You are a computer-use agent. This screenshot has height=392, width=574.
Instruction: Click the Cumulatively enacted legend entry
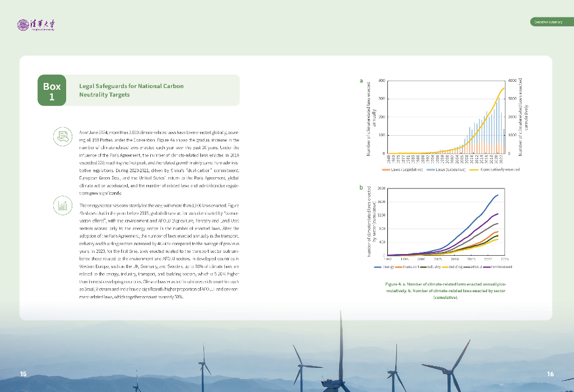[494, 169]
